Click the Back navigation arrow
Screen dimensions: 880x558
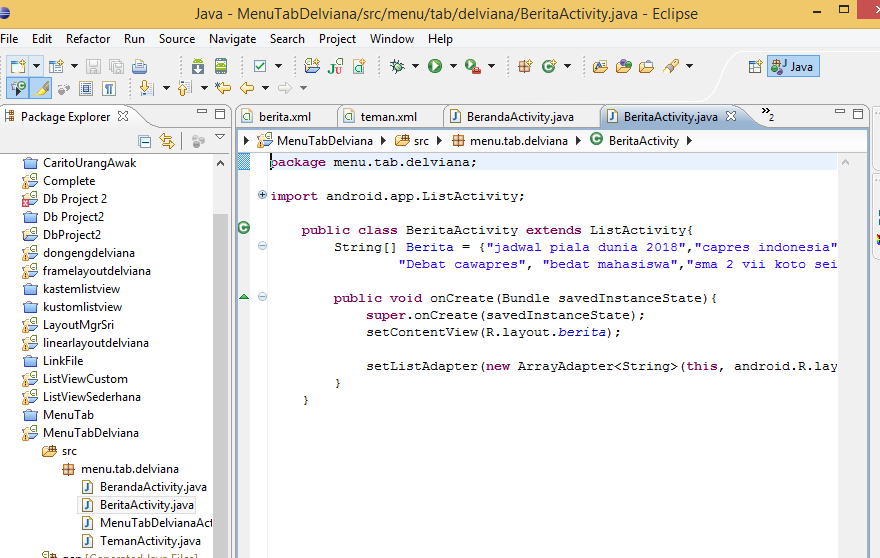tap(247, 88)
